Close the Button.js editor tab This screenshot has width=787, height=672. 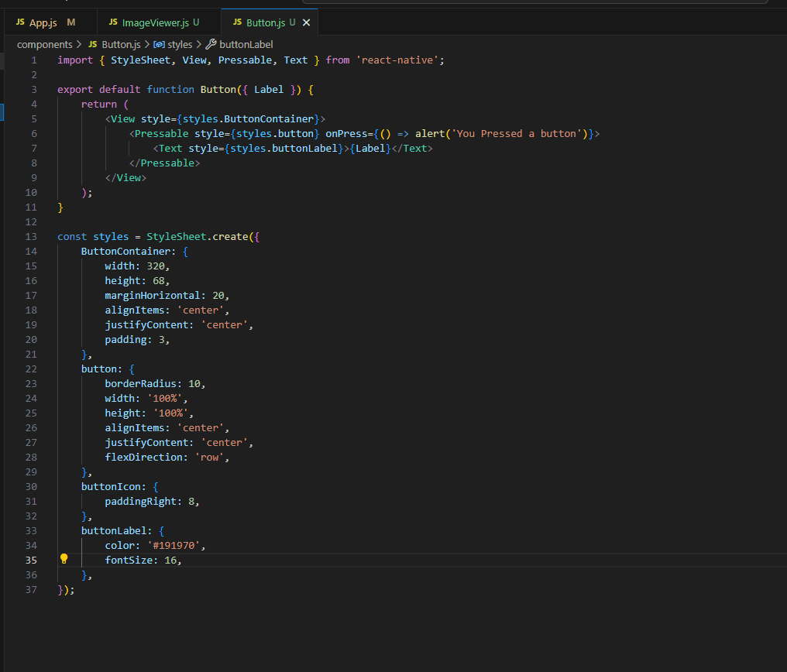click(306, 23)
